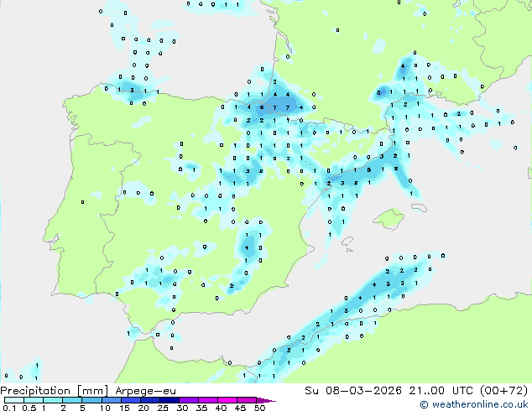
Task: Click the Ibiza island on the map
Action: coord(347,242)
